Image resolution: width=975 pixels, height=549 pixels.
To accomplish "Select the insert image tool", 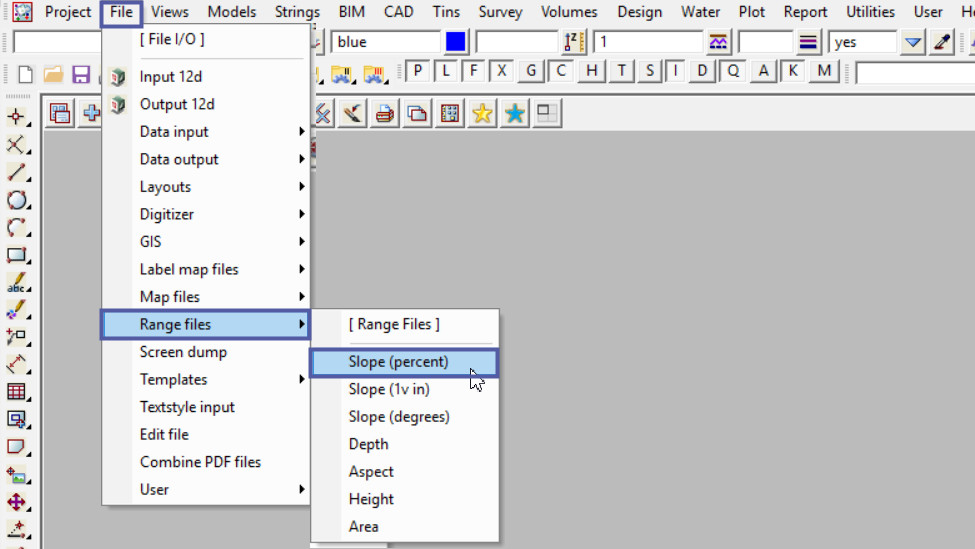I will pos(17,476).
